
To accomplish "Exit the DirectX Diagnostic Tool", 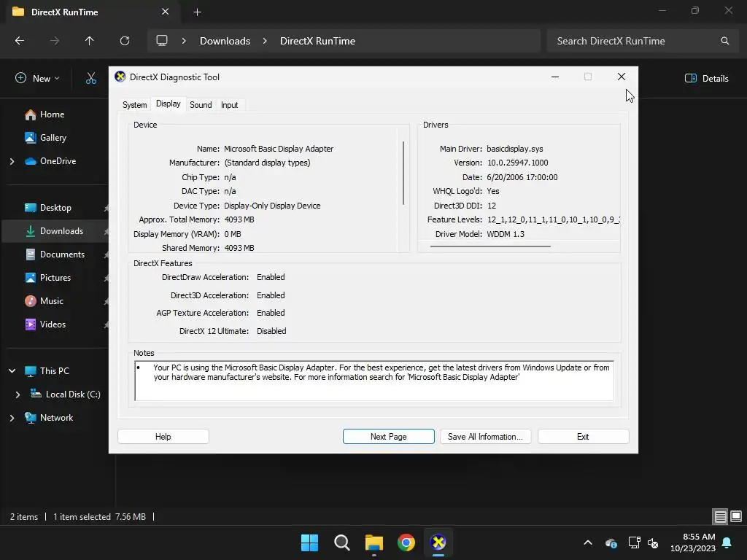I will [x=583, y=437].
